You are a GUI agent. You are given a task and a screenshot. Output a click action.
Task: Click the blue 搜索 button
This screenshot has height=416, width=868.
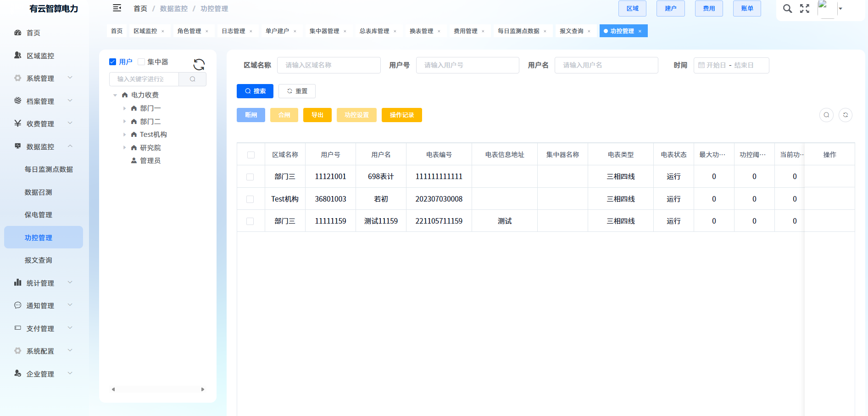tap(255, 91)
